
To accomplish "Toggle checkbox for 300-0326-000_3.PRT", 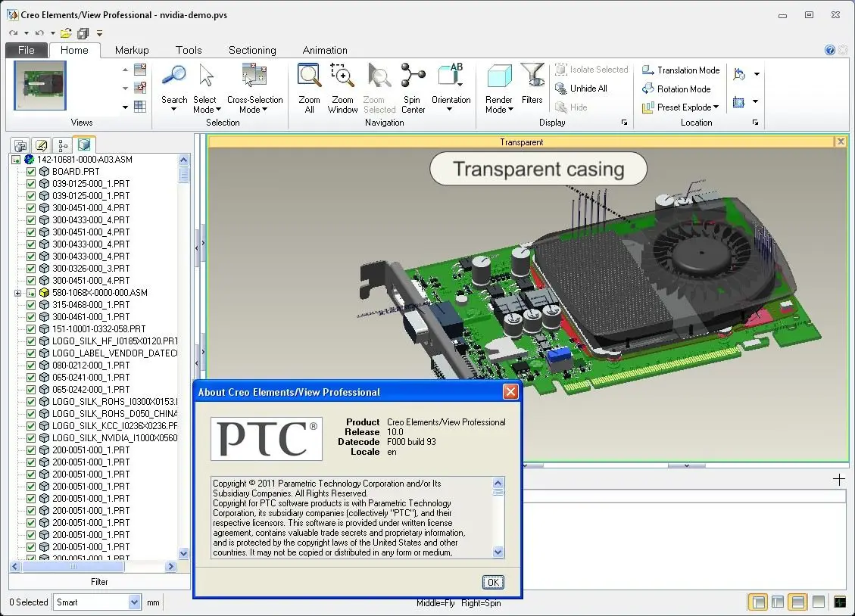I will coord(31,269).
